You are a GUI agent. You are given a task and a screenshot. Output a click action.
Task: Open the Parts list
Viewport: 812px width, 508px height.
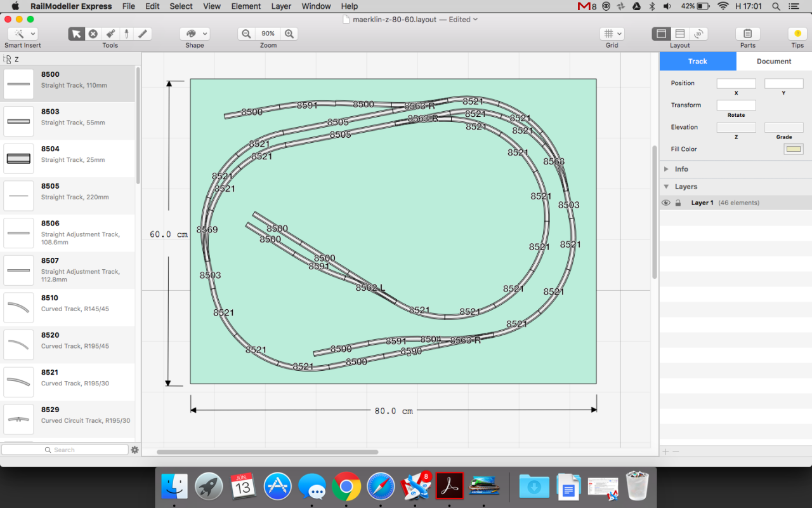coord(747,34)
